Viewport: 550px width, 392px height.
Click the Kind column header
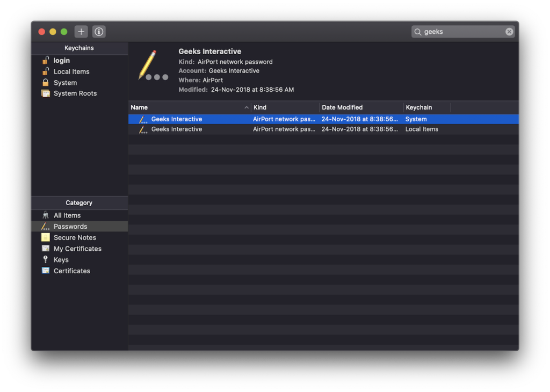click(x=259, y=107)
